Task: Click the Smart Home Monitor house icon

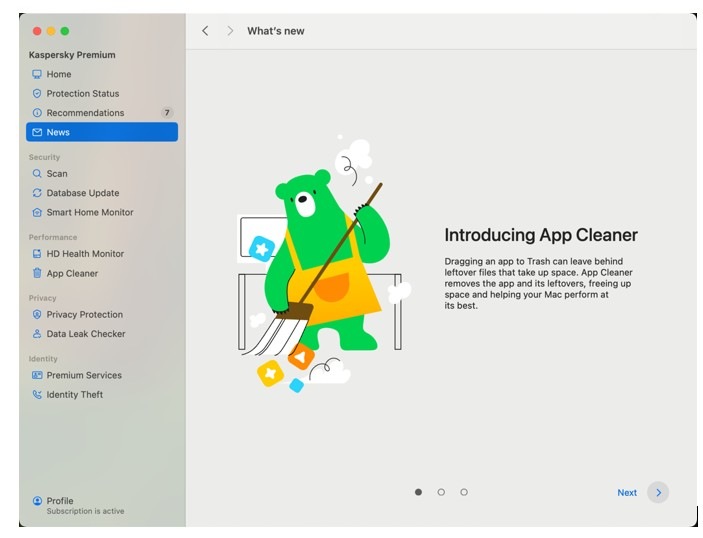Action: click(x=37, y=212)
